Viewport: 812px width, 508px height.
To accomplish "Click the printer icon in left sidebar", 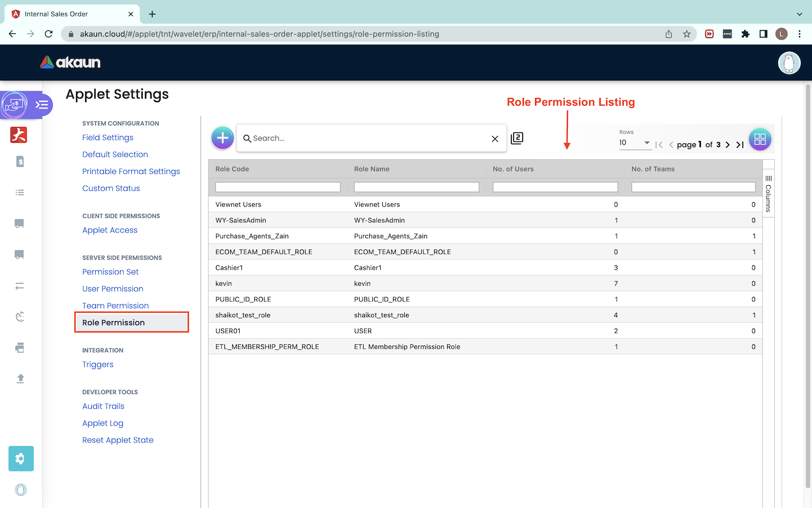I will click(x=20, y=348).
